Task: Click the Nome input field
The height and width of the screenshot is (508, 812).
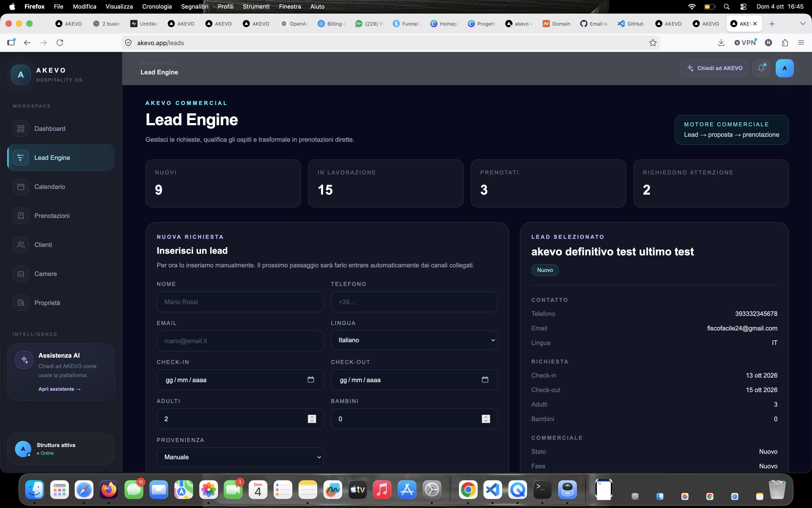Action: tap(240, 302)
